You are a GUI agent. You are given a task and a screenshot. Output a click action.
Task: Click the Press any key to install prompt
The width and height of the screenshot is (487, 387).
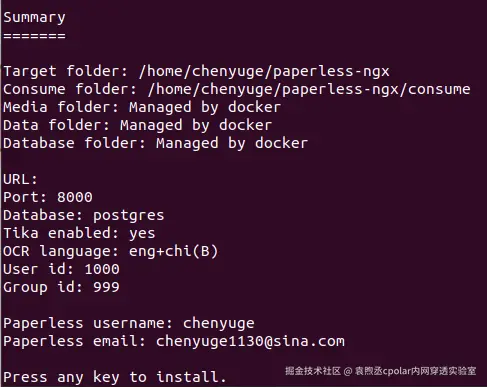[115, 377]
